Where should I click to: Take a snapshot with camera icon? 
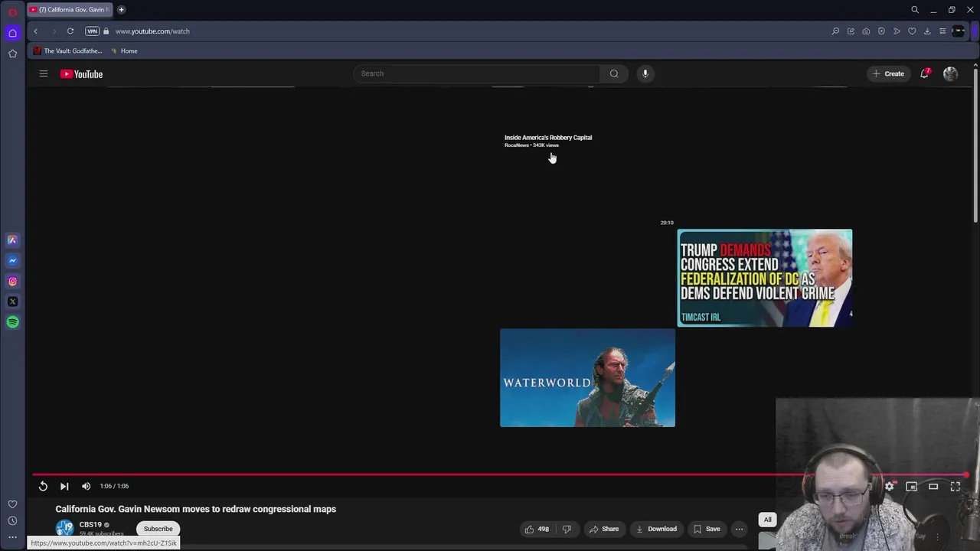[x=866, y=31]
